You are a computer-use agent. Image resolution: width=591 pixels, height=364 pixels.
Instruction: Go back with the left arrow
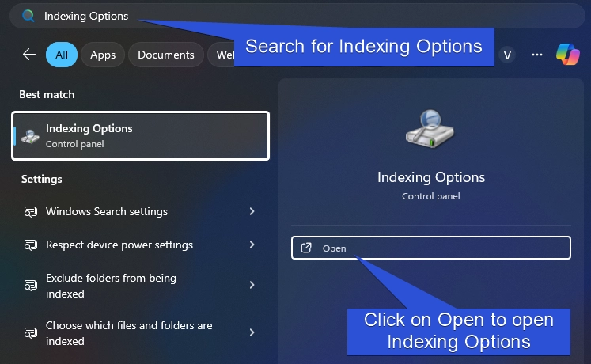tap(29, 55)
